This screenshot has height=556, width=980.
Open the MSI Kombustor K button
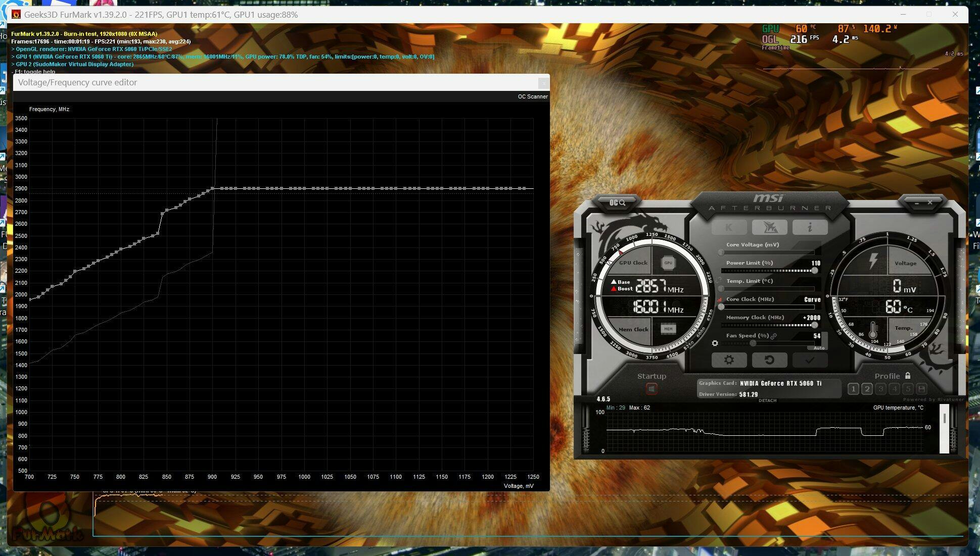(x=728, y=227)
